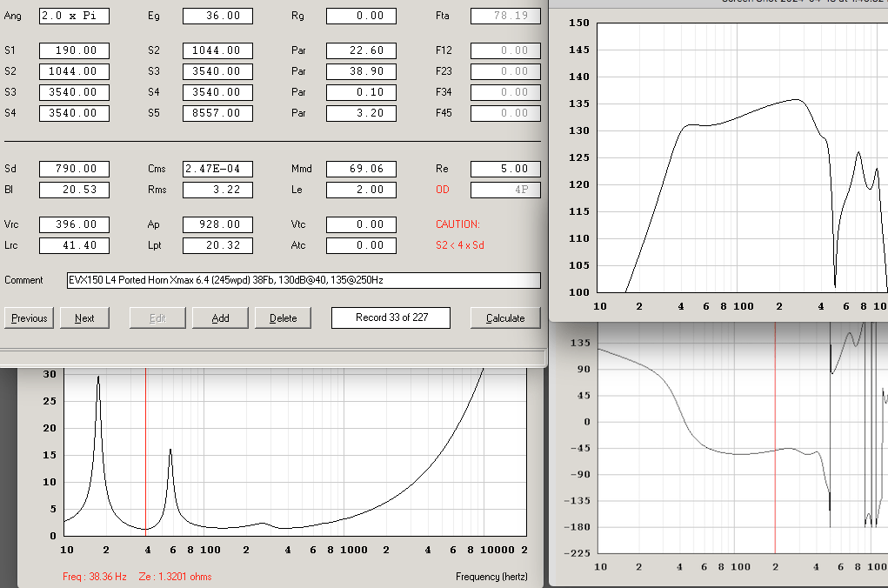The width and height of the screenshot is (888, 588).
Task: Select the Lpt field 20.32
Action: click(217, 246)
